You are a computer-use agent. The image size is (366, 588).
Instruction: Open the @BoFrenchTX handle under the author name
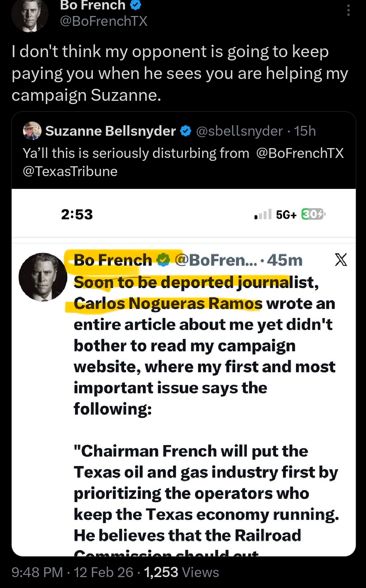coord(103,21)
